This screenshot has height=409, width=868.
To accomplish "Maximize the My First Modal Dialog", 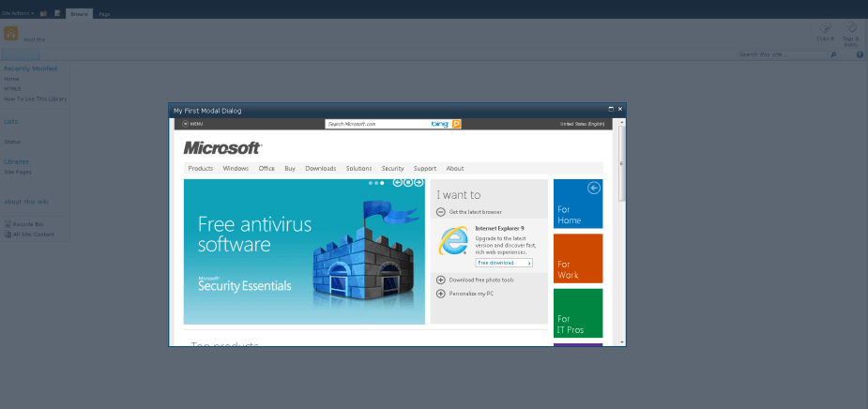I will point(611,110).
